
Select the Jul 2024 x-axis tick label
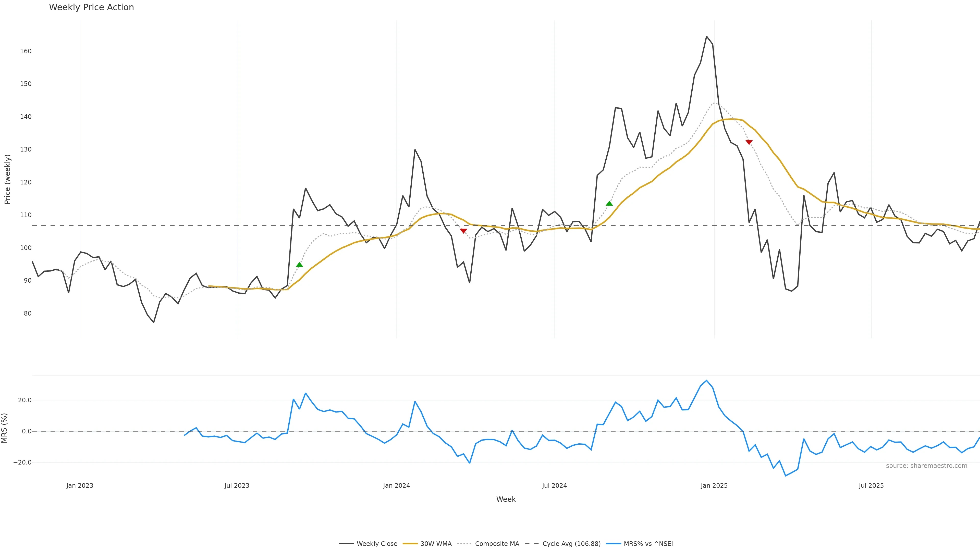click(x=554, y=486)
